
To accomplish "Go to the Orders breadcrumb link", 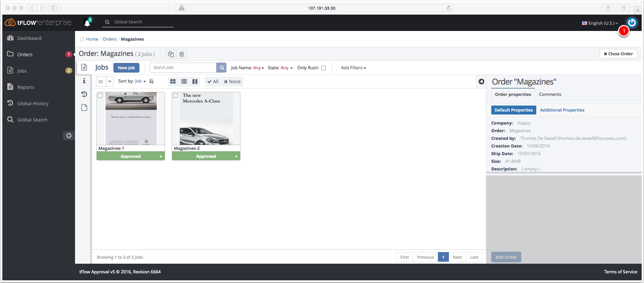I will [x=109, y=39].
